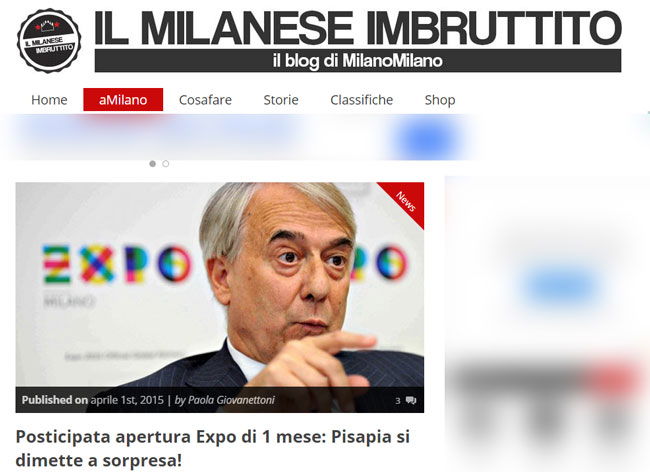The height and width of the screenshot is (472, 650).
Task: Click the round Il Milanese Imbruttito logo badge
Action: pos(49,41)
